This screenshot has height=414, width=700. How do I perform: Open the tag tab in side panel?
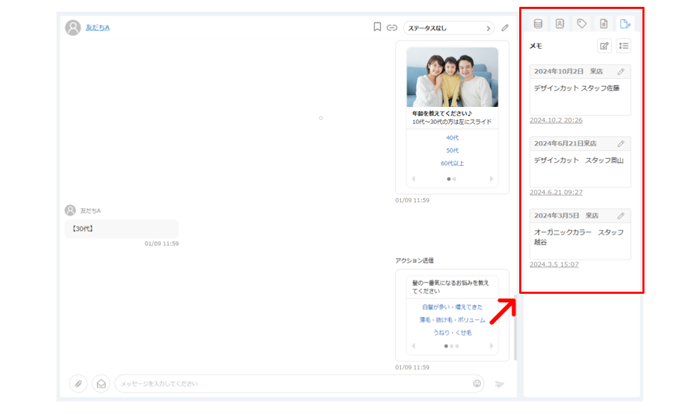click(582, 24)
